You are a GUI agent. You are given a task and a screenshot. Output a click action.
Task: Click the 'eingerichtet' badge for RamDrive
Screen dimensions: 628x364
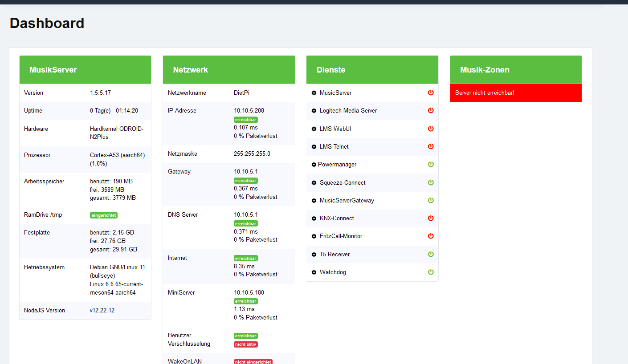(104, 215)
